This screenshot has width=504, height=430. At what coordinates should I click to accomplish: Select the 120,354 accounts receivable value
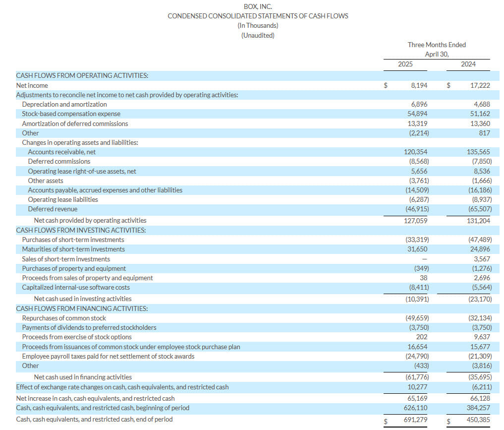point(416,152)
